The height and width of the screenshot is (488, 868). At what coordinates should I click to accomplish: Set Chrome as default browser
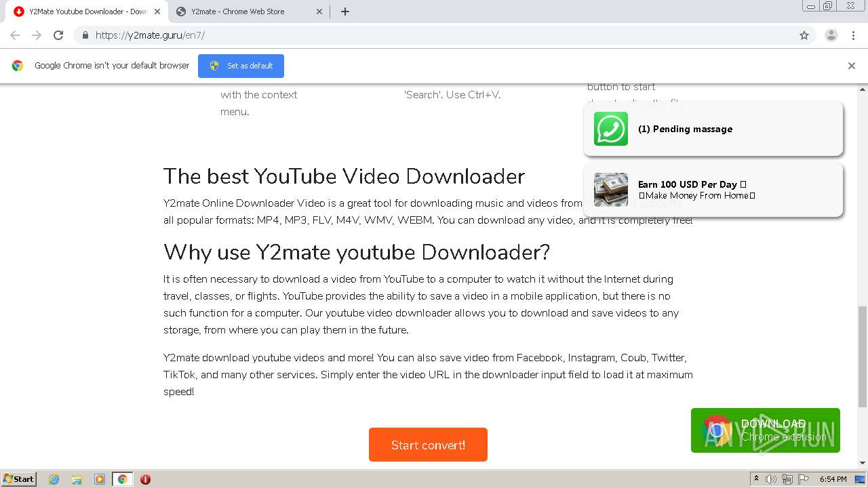[x=241, y=66]
